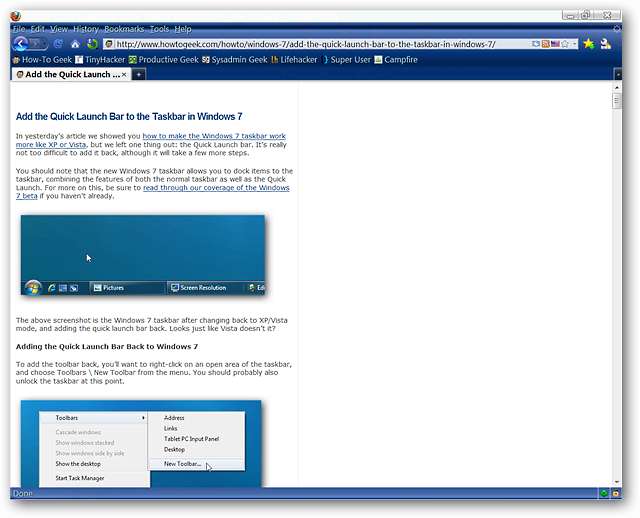Open a new tab with the plus button
Screen dimensions: 640x518
[139, 75]
